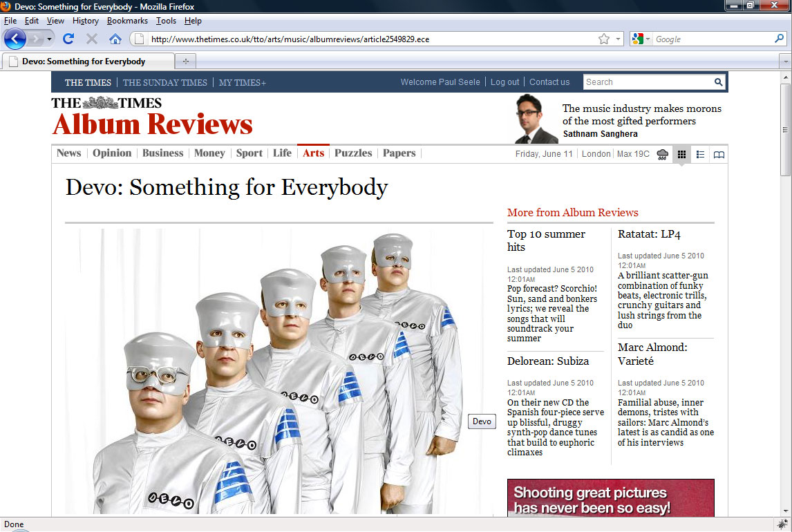Open the History menu
This screenshot has height=532, width=792.
(86, 21)
